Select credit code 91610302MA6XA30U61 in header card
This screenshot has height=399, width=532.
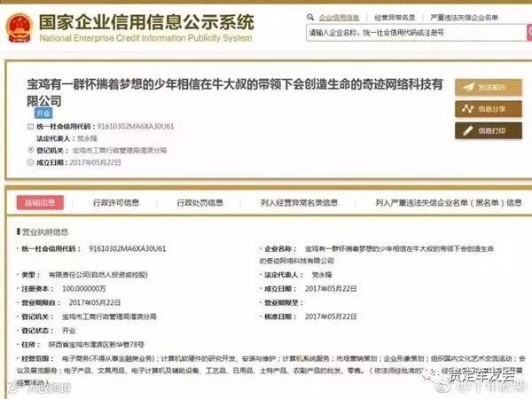tap(136, 126)
